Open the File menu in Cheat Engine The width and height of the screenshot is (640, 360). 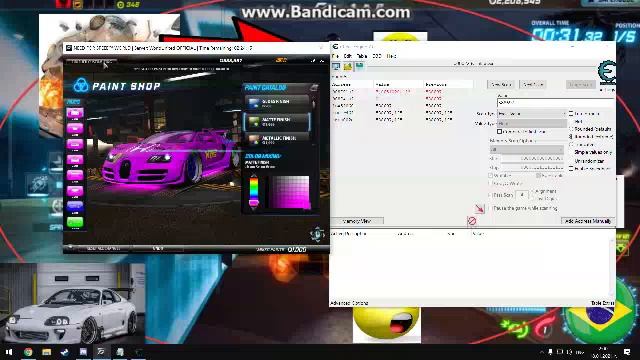[x=336, y=56]
